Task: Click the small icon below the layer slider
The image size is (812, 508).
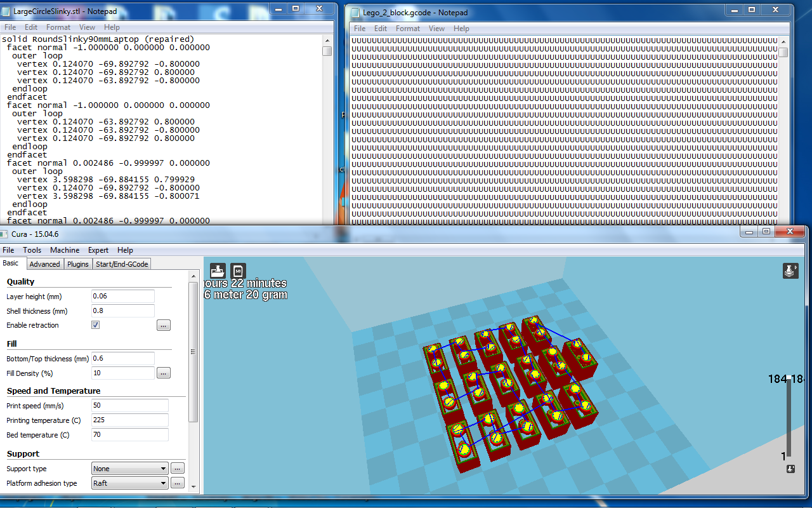Action: click(790, 469)
